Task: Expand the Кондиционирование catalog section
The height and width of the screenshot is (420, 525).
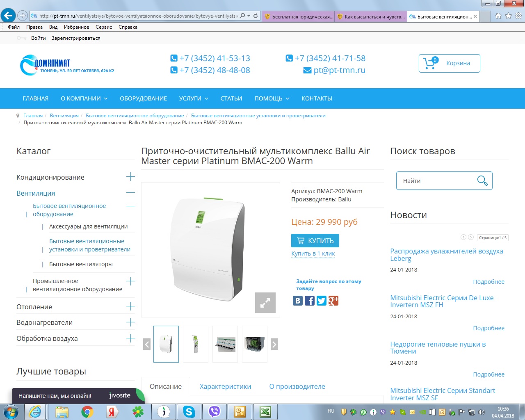Action: [x=130, y=177]
